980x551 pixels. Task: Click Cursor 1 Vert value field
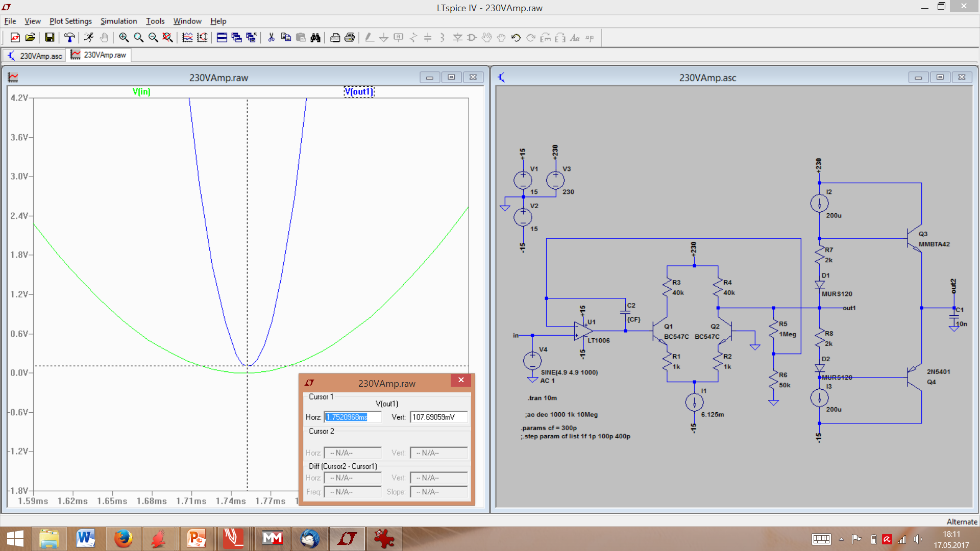coord(438,417)
